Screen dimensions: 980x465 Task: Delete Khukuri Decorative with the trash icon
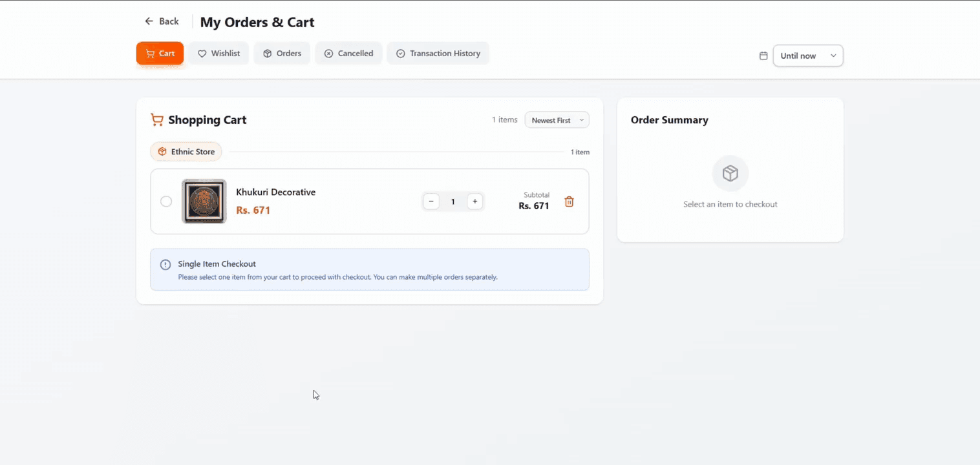point(569,201)
